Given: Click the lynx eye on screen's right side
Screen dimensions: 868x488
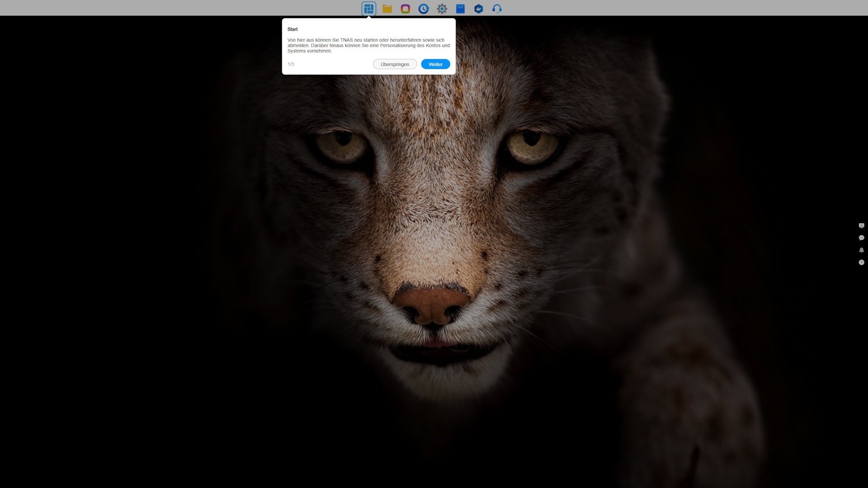Looking at the screenshot, I should [x=532, y=145].
